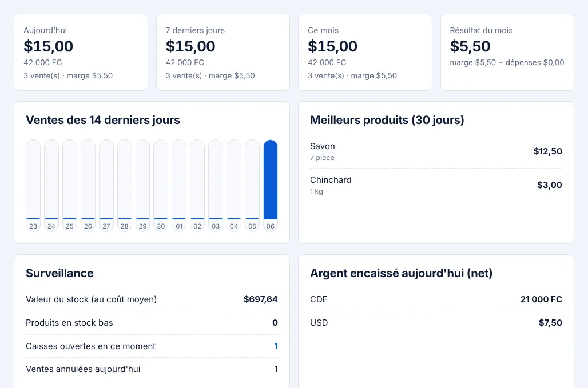This screenshot has width=588, height=388.
Task: Open the Ce mois sales card
Action: (365, 53)
